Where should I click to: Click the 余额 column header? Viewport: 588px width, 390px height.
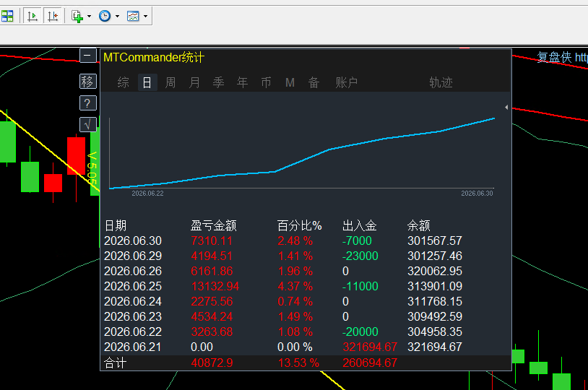click(418, 226)
